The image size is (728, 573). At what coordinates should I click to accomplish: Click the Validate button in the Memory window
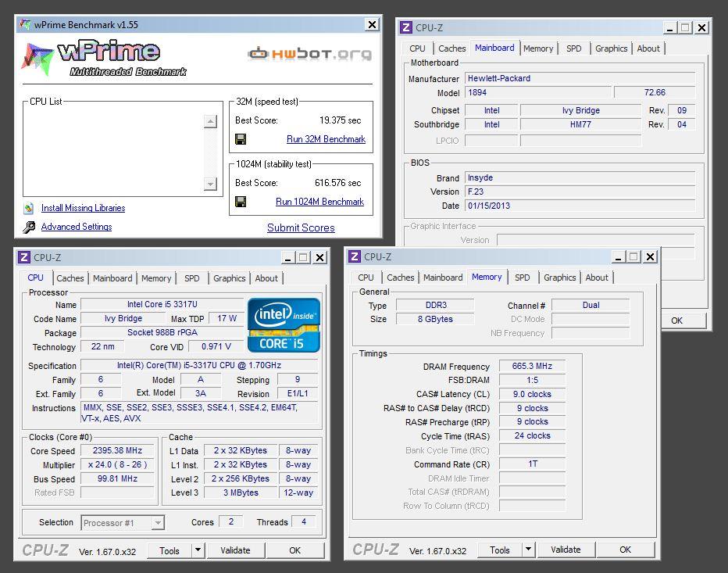coord(566,550)
